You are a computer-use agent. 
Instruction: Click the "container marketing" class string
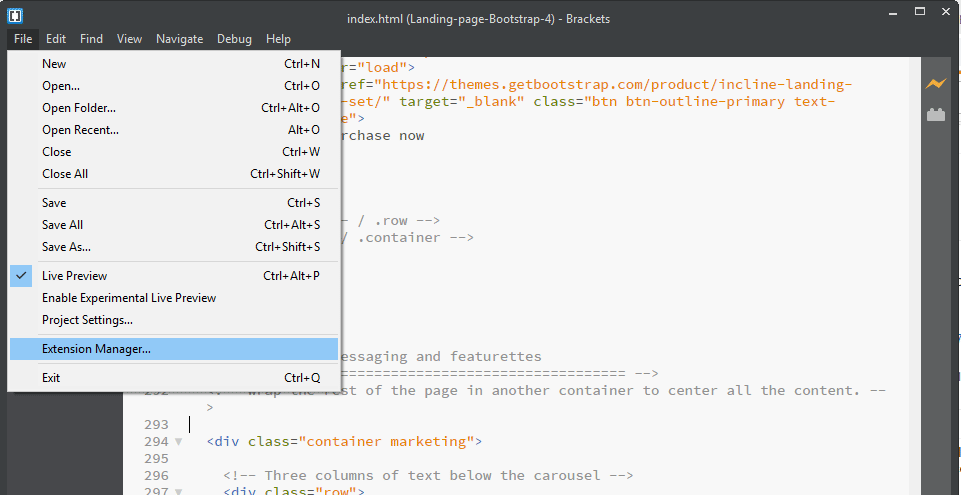386,442
